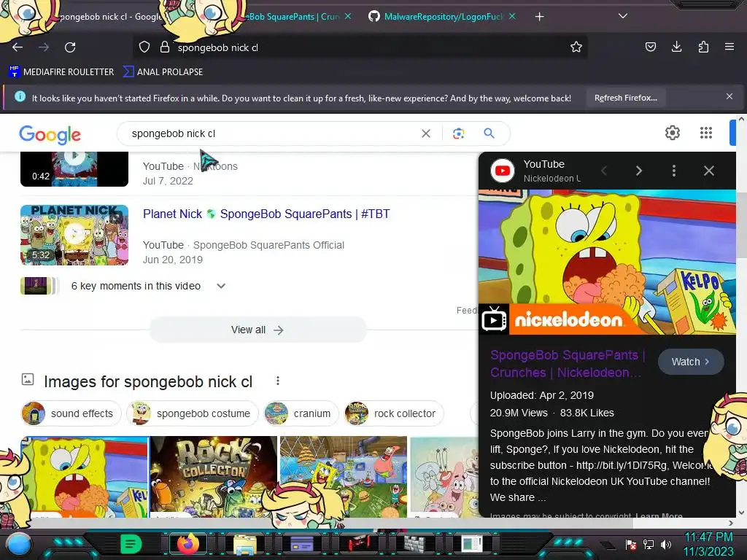Open the MEDIAFIRE ROULETTER bookmark
Viewport: 747px width, 560px height.
pos(61,72)
